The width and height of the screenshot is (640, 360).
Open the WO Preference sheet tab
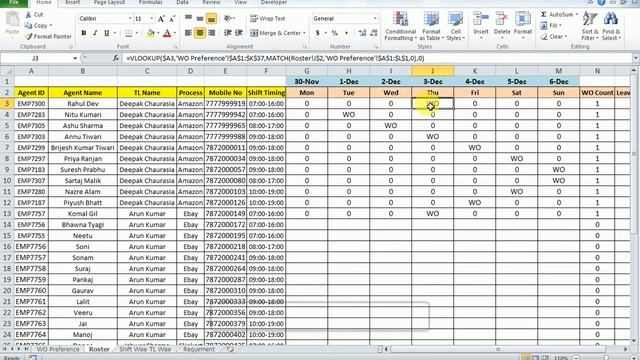tap(58, 349)
